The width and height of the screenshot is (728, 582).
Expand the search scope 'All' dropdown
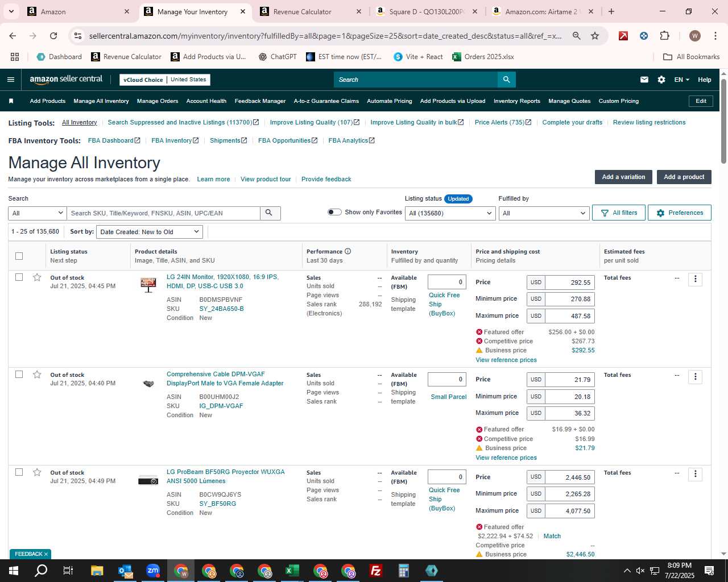point(38,213)
